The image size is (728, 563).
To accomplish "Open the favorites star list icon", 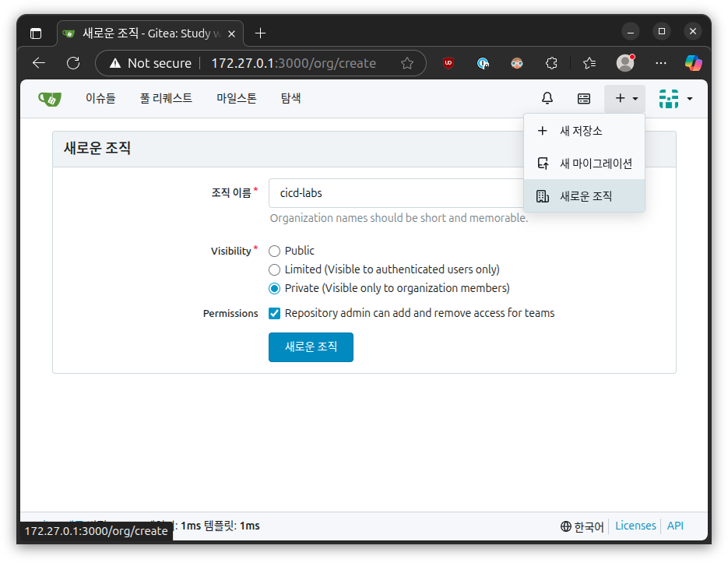I will pos(589,63).
